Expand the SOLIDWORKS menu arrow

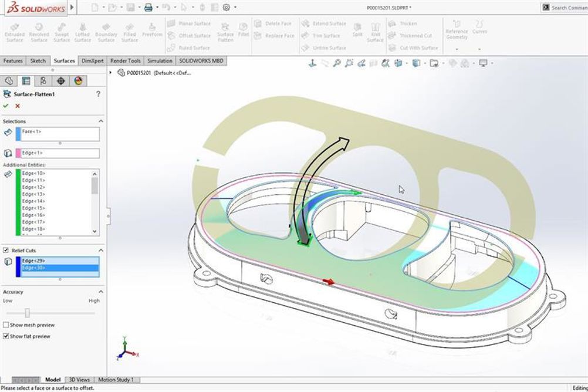[72, 7]
